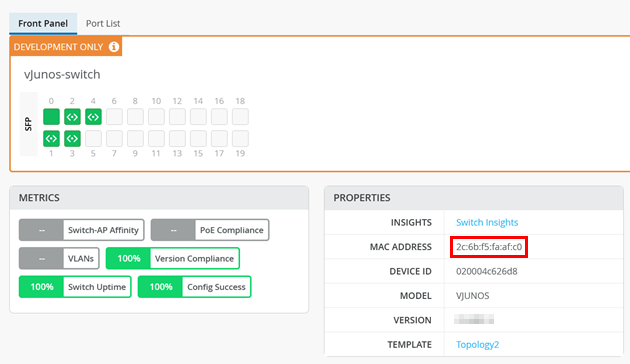Select SFP port 0 on front panel
Screen dimensions: 630x364
coord(51,117)
